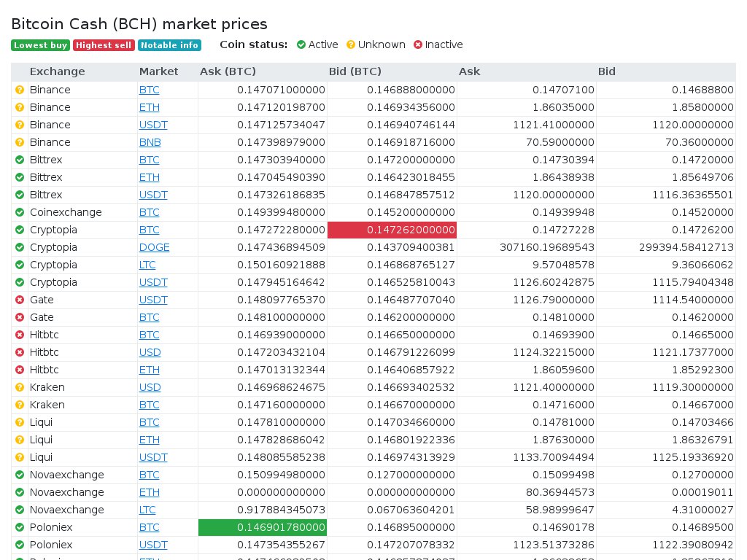
Task: Open Novaexchange LTC market link
Action: 147,510
